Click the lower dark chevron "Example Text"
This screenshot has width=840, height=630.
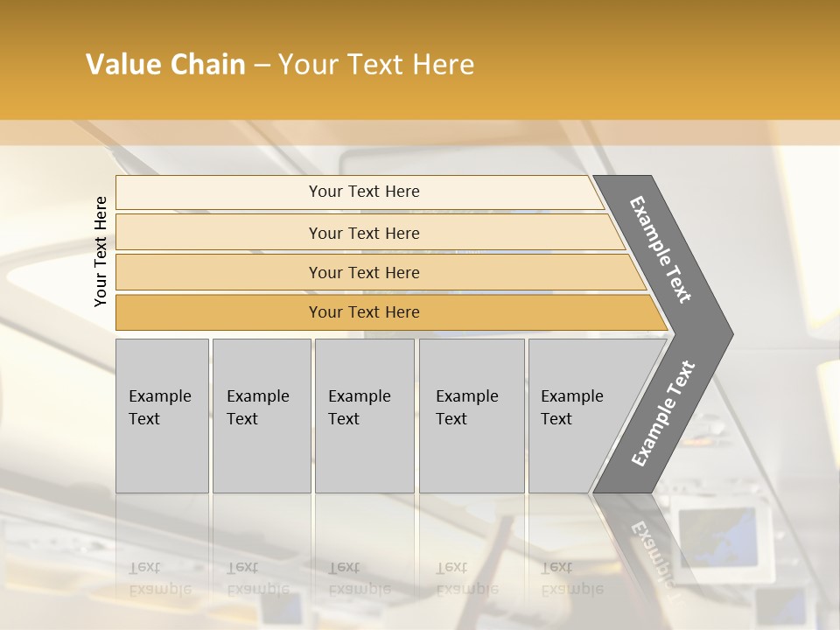click(662, 413)
